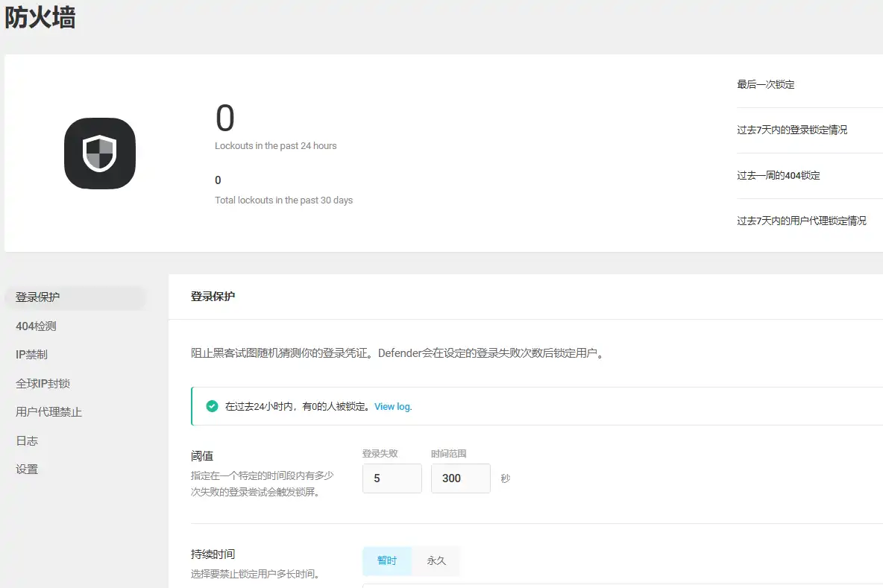
Task: Open the lockout View log link
Action: tap(392, 406)
